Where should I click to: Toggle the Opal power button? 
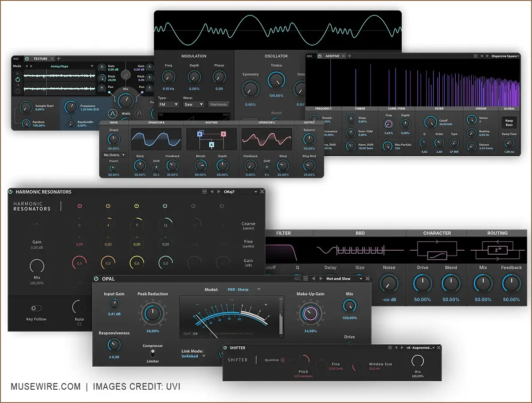pos(96,279)
